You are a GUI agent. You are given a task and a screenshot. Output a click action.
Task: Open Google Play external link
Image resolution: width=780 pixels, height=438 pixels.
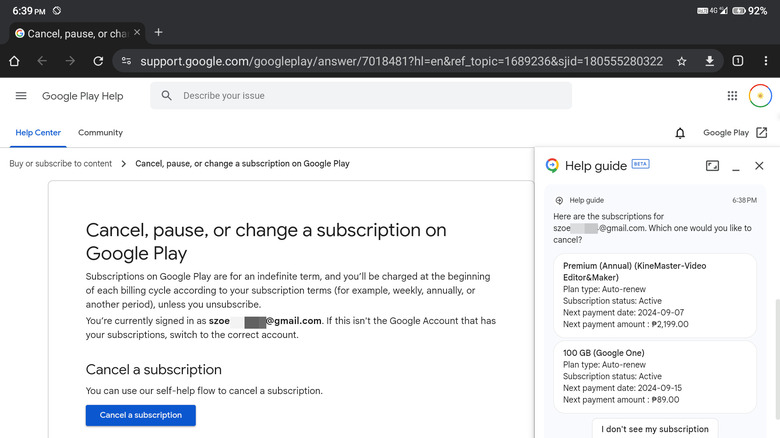pos(735,133)
